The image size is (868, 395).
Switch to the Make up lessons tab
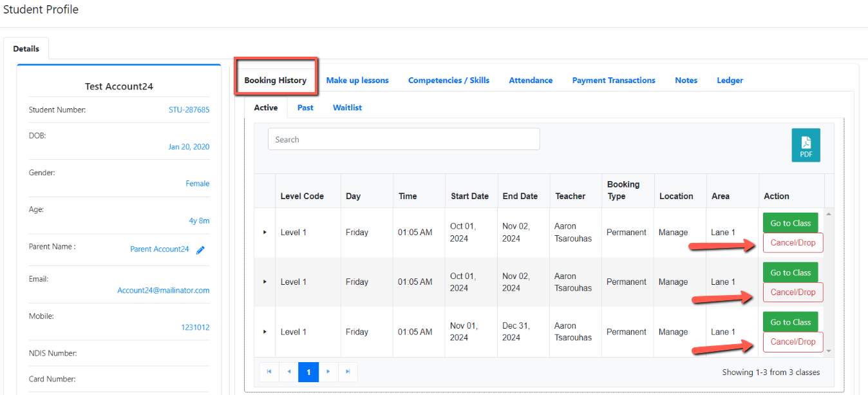[357, 81]
